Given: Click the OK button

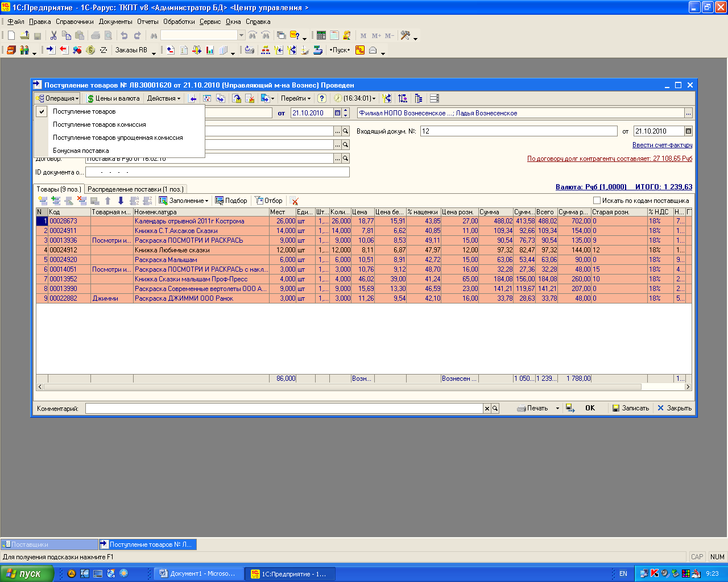Looking at the screenshot, I should (x=590, y=408).
